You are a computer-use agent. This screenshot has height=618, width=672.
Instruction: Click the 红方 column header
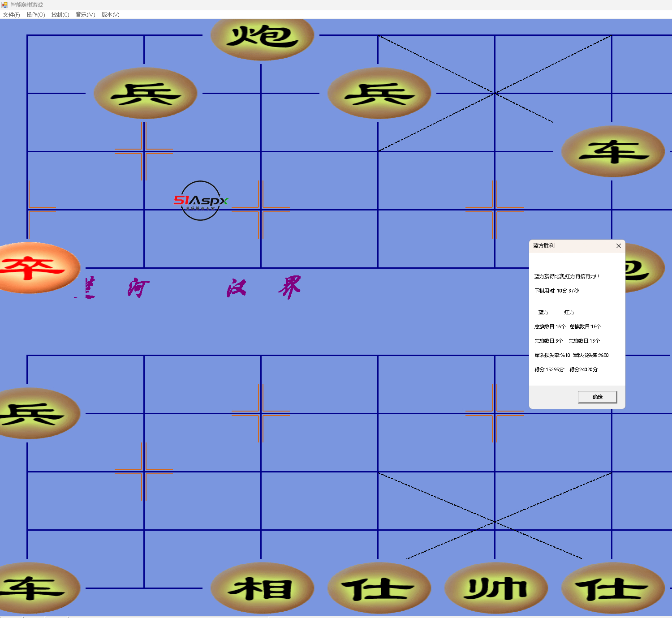tap(569, 312)
